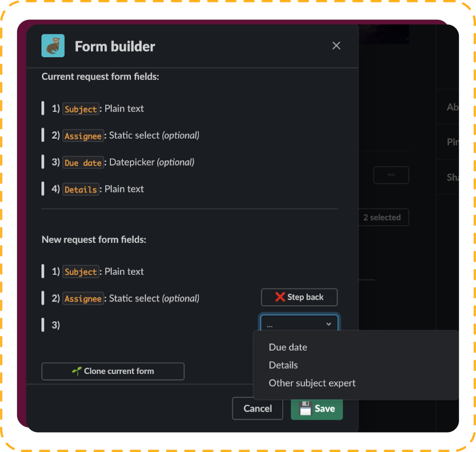Click the dropdown chevron arrow for field 3
The height and width of the screenshot is (452, 476).
(328, 324)
